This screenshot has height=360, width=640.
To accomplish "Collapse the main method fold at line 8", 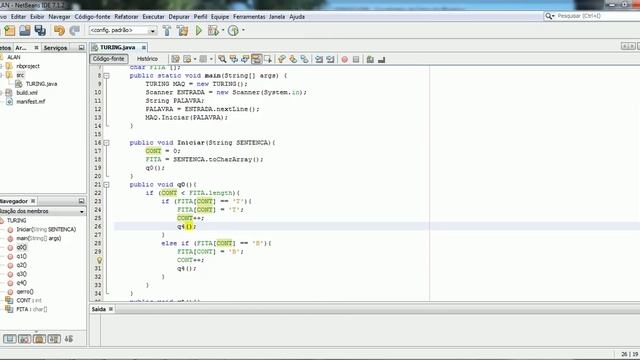I will coord(106,76).
